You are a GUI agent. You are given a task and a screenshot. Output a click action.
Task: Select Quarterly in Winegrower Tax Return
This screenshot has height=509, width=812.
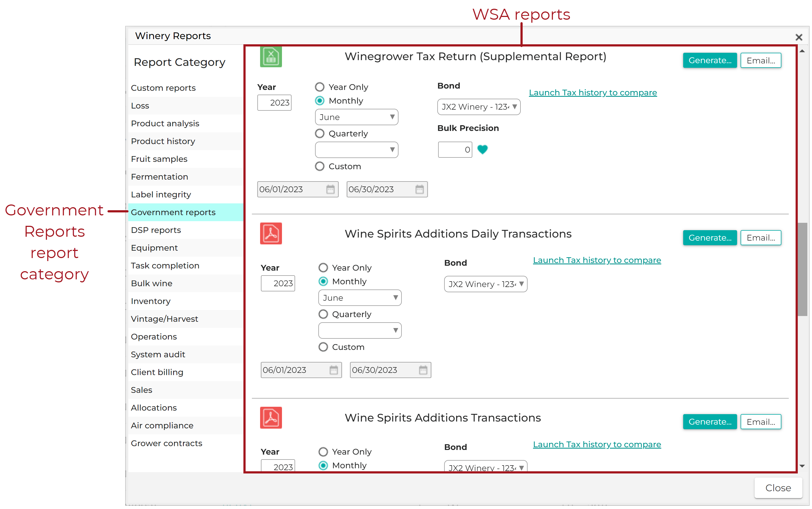(x=319, y=133)
